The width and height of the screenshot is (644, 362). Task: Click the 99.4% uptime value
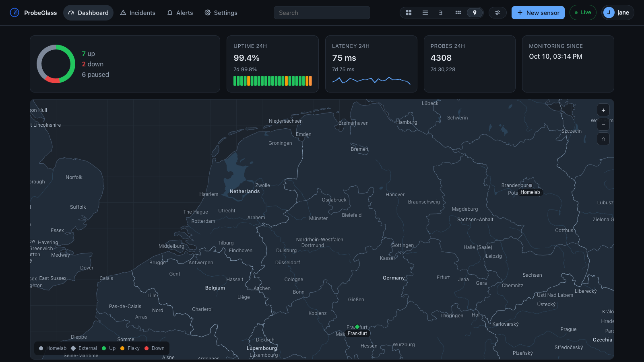[246, 58]
